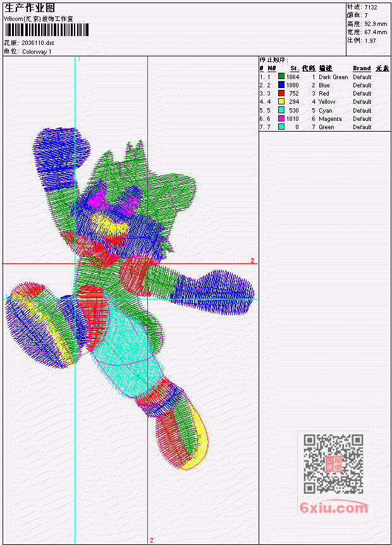
Task: Click 'Default' brand in the Magenta row
Action: [x=362, y=119]
